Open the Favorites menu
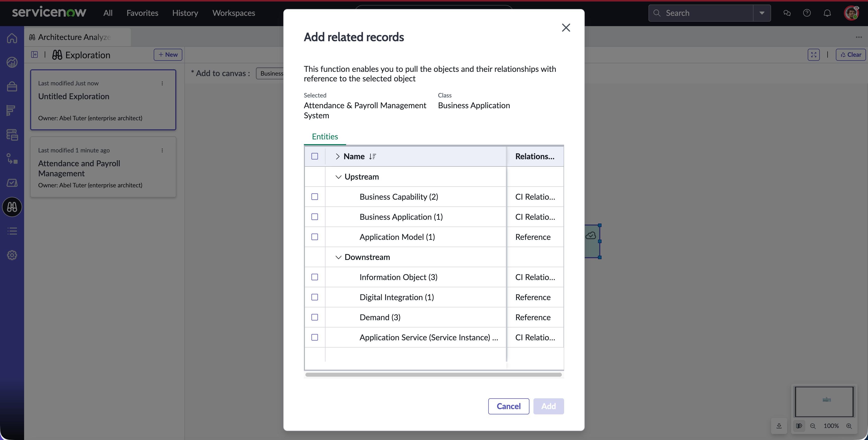This screenshot has width=868, height=440. pyautogui.click(x=142, y=13)
